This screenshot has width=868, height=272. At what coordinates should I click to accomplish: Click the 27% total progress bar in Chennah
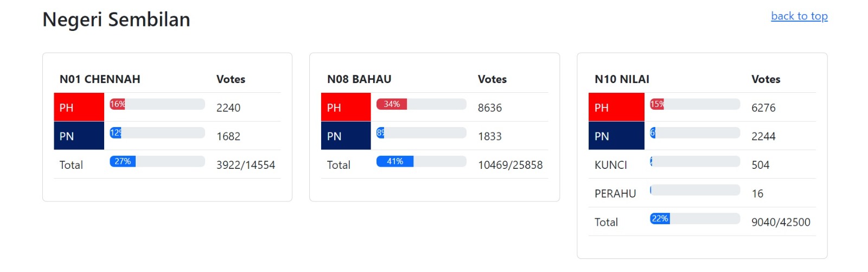157,161
